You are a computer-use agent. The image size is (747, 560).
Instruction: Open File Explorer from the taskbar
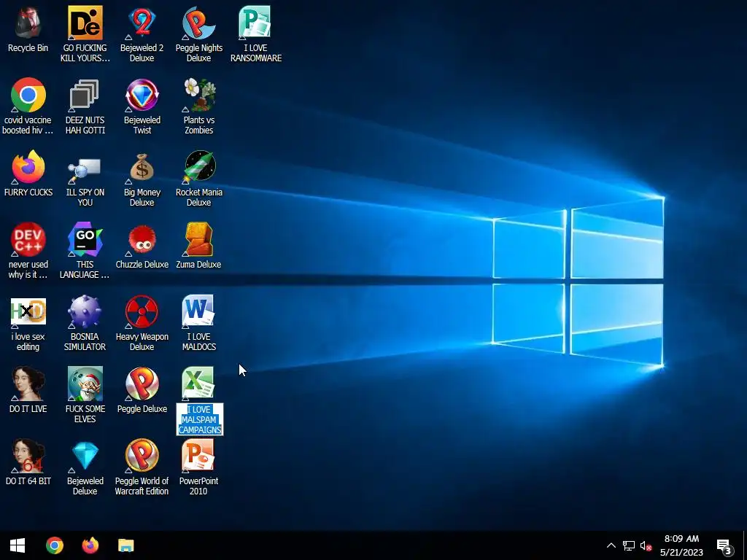pos(125,545)
